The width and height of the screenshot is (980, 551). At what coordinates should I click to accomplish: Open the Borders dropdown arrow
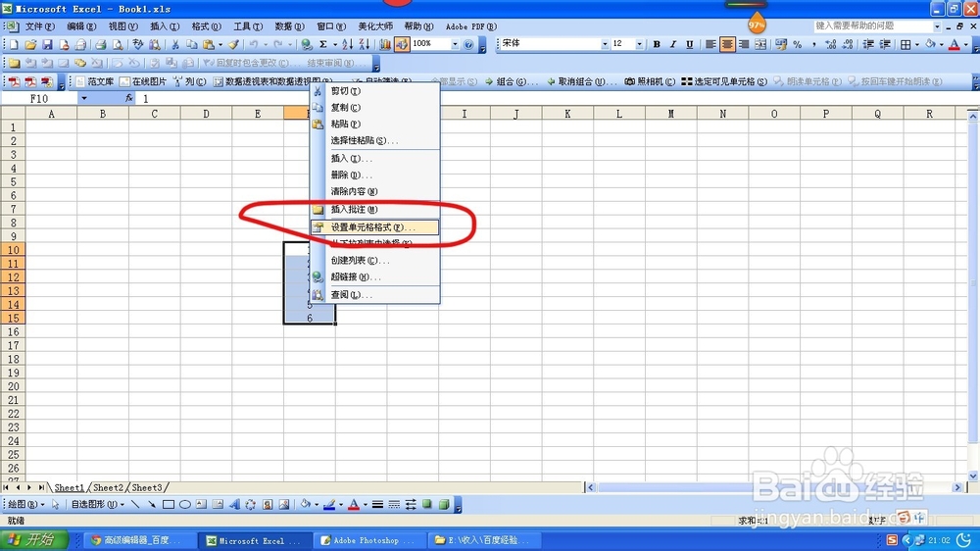[917, 44]
